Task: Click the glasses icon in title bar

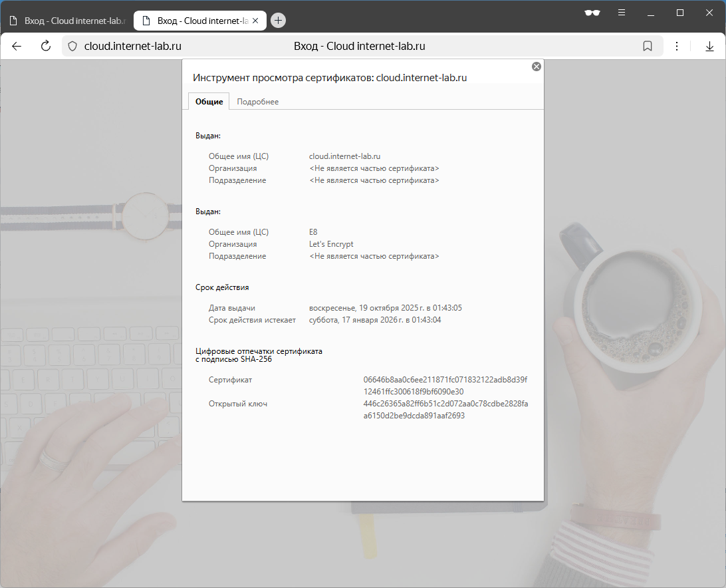Action: click(592, 13)
